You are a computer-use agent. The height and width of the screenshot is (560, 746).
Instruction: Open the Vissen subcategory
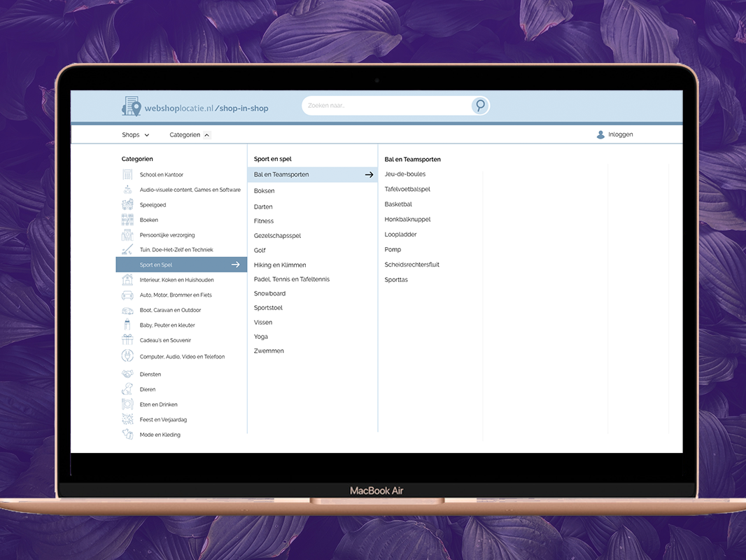(x=263, y=322)
